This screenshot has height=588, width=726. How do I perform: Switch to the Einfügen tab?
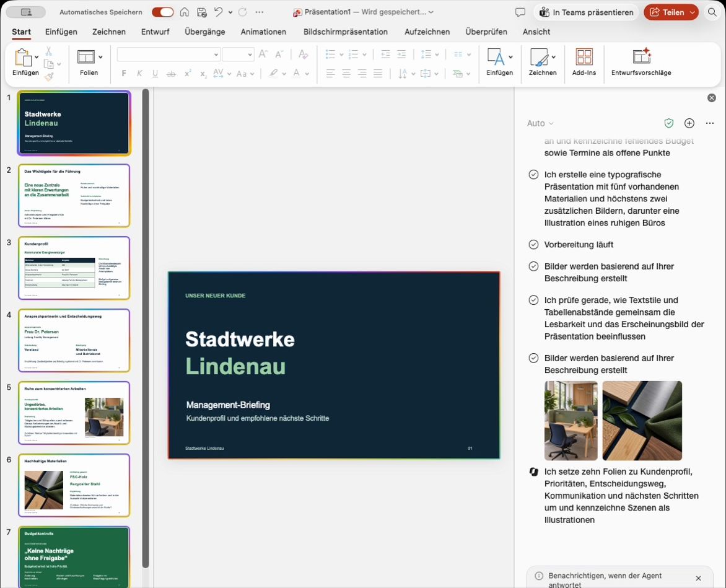coord(61,32)
